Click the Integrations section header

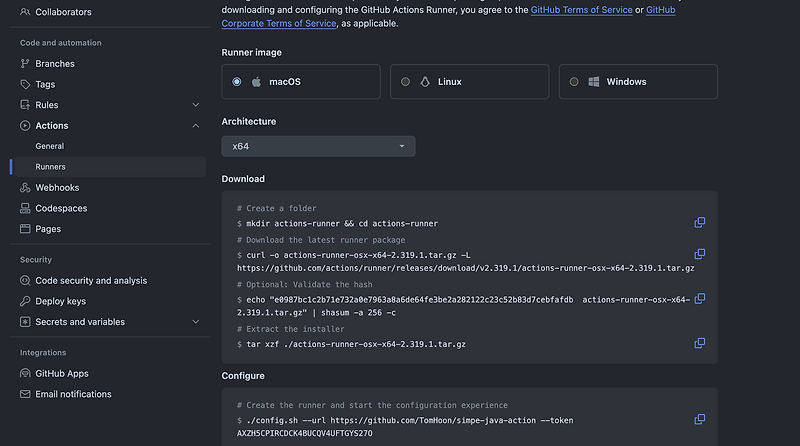pos(43,353)
